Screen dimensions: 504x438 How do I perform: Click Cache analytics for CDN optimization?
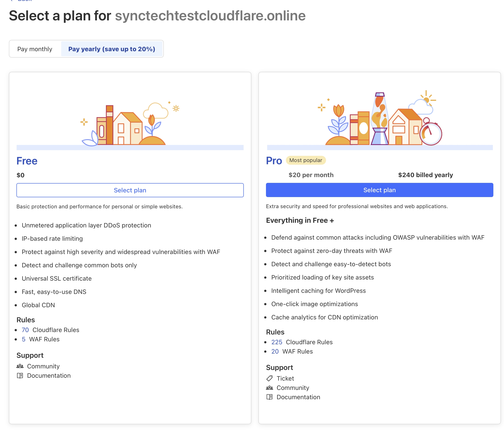click(324, 317)
